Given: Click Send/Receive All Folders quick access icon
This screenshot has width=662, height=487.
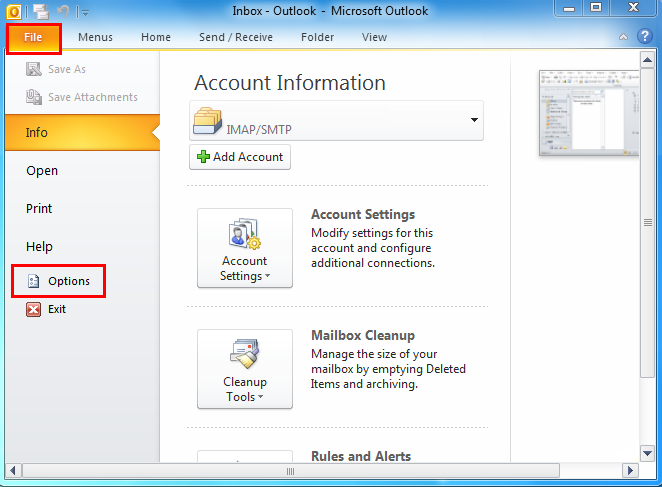Looking at the screenshot, I should (41, 12).
